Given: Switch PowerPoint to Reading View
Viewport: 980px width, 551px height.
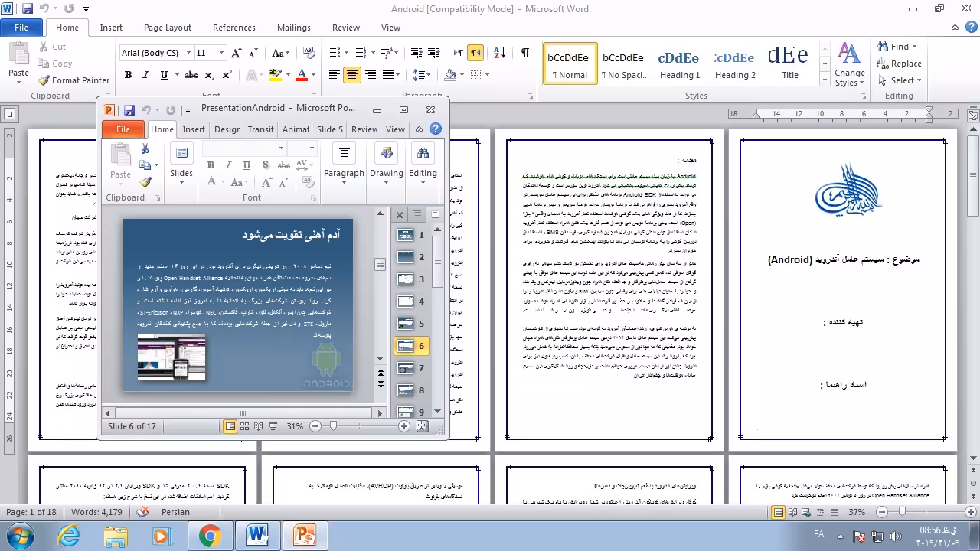Looking at the screenshot, I should [259, 426].
